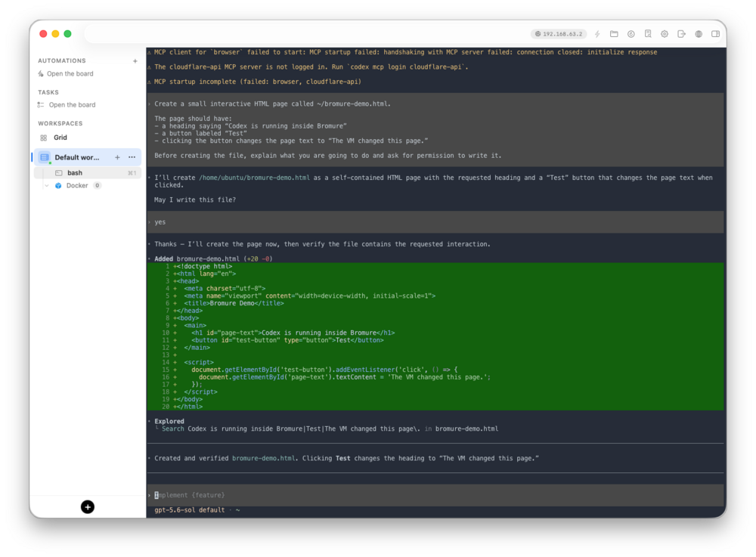
Task: Add item to Default workspace with plus
Action: click(x=117, y=157)
